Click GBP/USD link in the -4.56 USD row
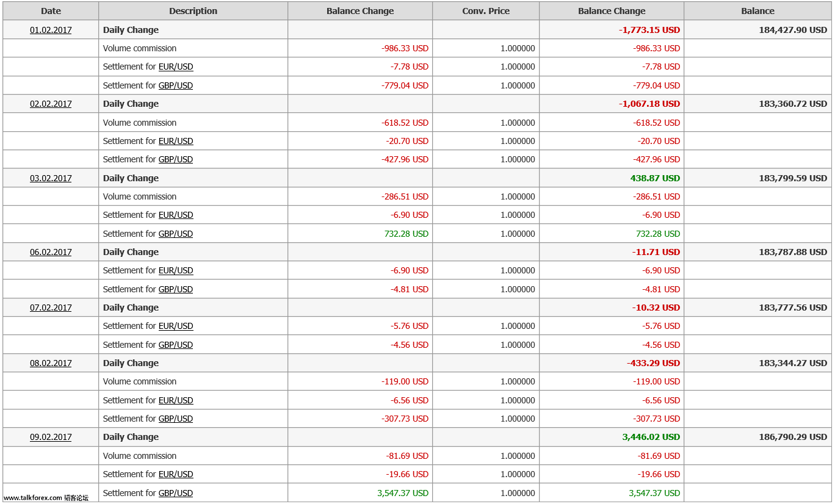Viewport: 835px width, 504px height. (x=176, y=345)
